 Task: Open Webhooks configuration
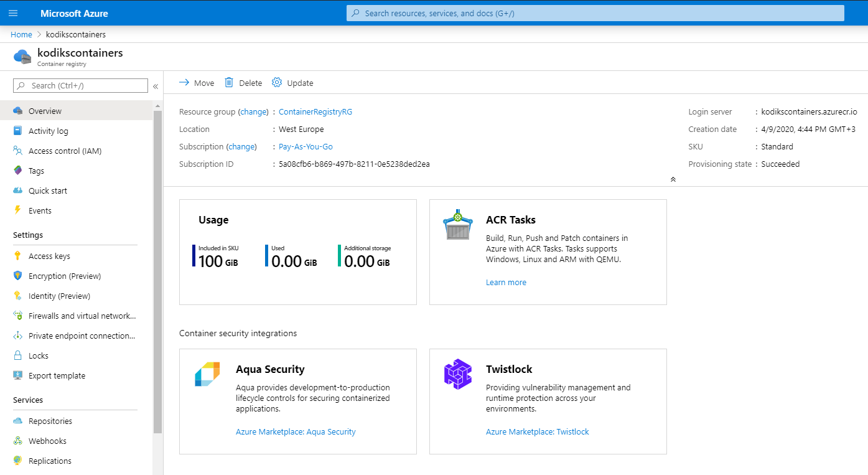click(x=47, y=441)
